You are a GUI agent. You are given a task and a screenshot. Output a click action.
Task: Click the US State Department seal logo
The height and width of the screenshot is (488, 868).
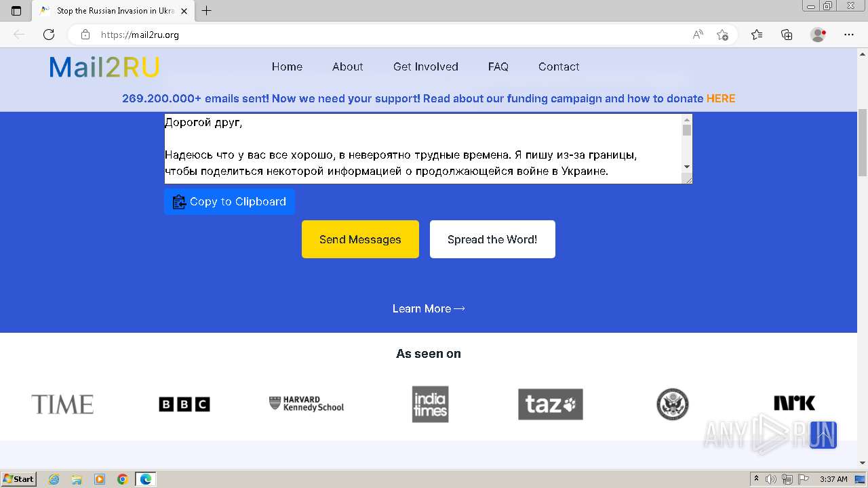click(x=673, y=405)
